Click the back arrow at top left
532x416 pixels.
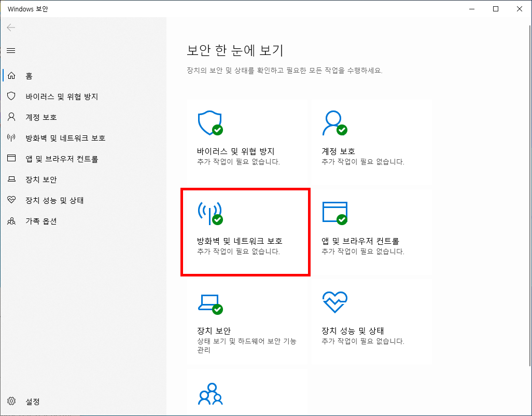tap(11, 27)
